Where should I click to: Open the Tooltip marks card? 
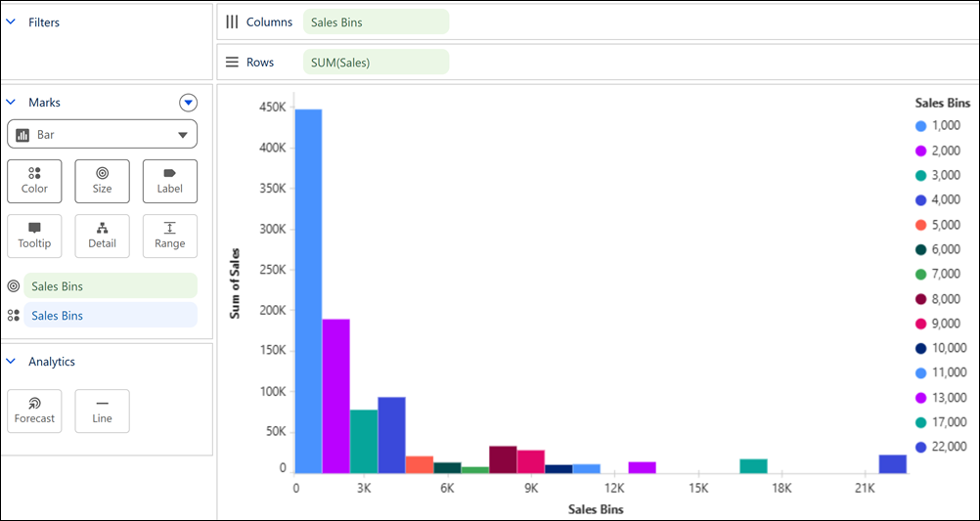click(34, 237)
